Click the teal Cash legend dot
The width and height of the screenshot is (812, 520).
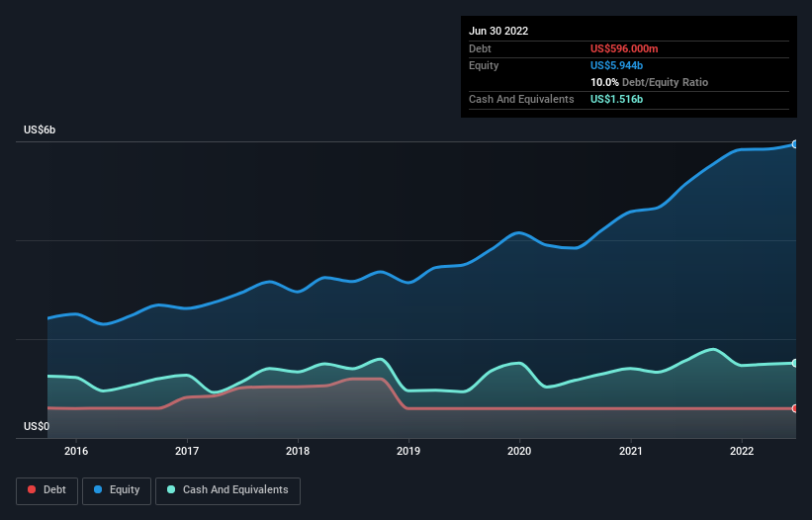(x=171, y=489)
